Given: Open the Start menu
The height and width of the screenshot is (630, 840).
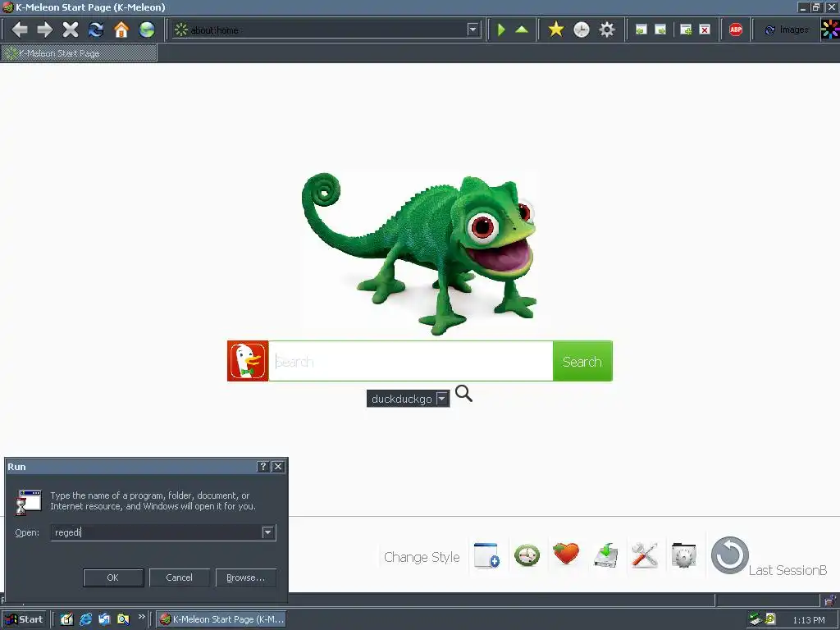Looking at the screenshot, I should (x=24, y=619).
